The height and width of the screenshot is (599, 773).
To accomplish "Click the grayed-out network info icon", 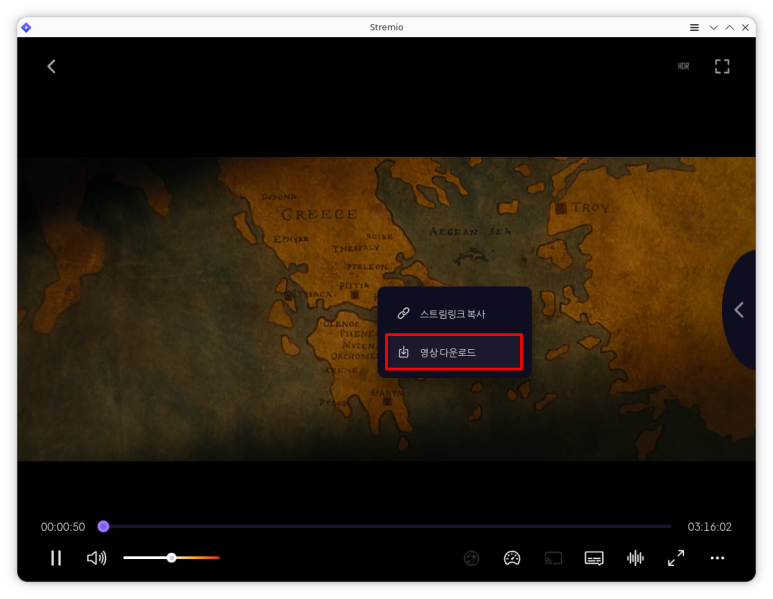I will 471,558.
